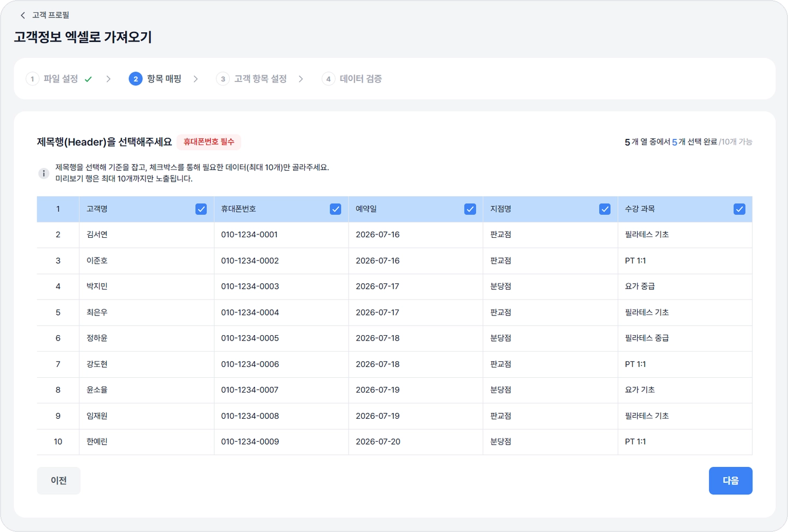Go to the 고객 항목 설정 step

(x=260, y=79)
